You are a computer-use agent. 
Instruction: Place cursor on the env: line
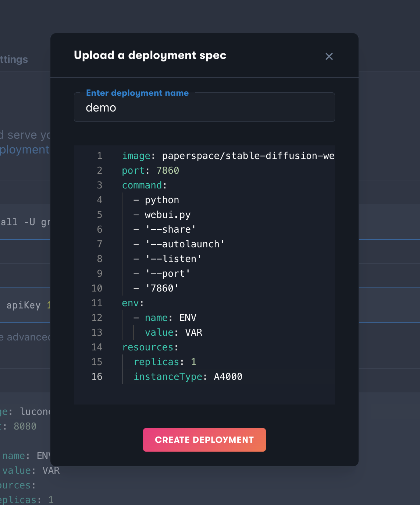click(132, 303)
